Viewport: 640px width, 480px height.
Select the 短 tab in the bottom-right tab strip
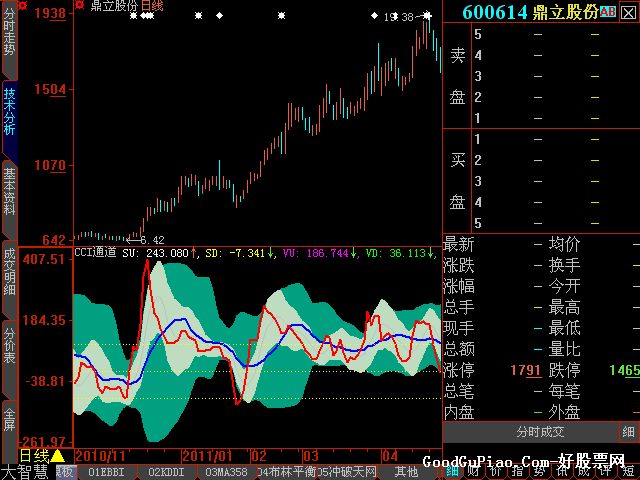coord(629,472)
